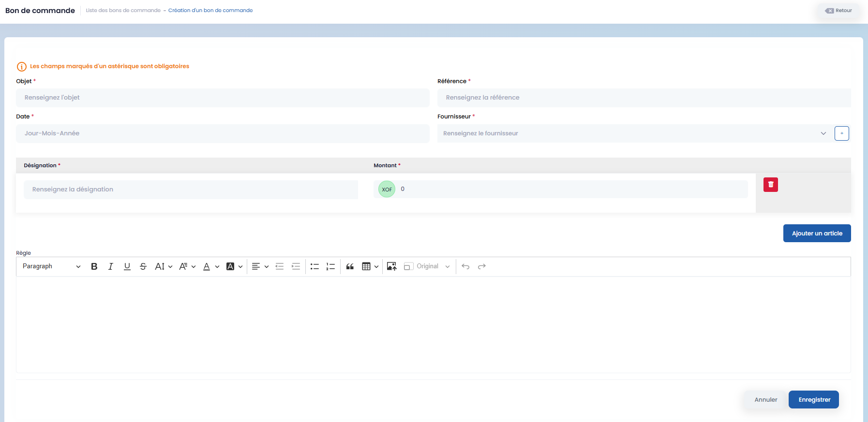Click the Enregistrer button
The image size is (868, 422).
click(814, 400)
